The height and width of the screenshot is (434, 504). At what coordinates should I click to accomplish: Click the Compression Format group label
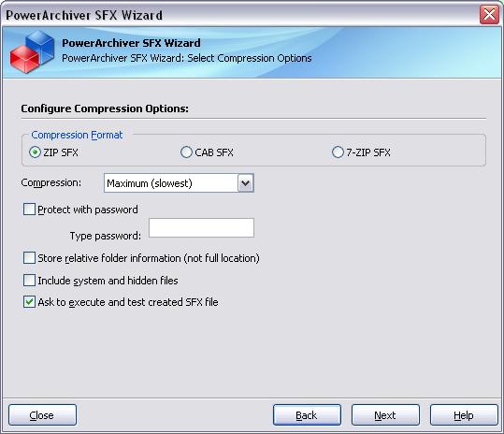(x=77, y=135)
